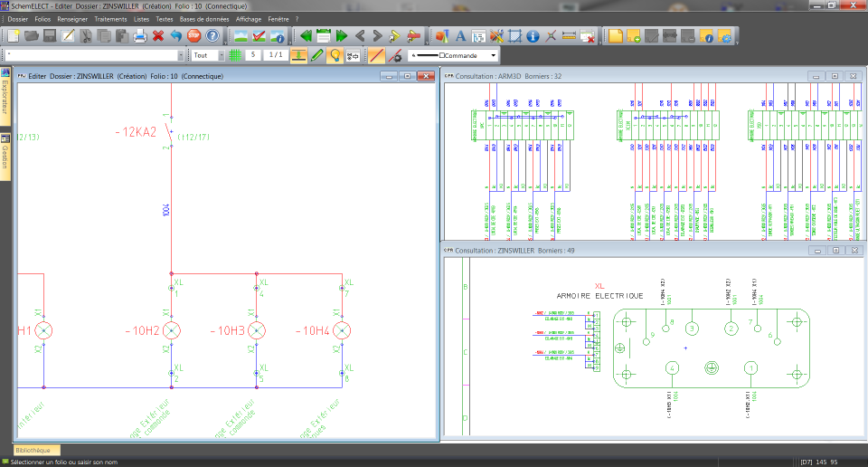Click the red X delete icon
Screen dimensions: 868x467
[158, 36]
